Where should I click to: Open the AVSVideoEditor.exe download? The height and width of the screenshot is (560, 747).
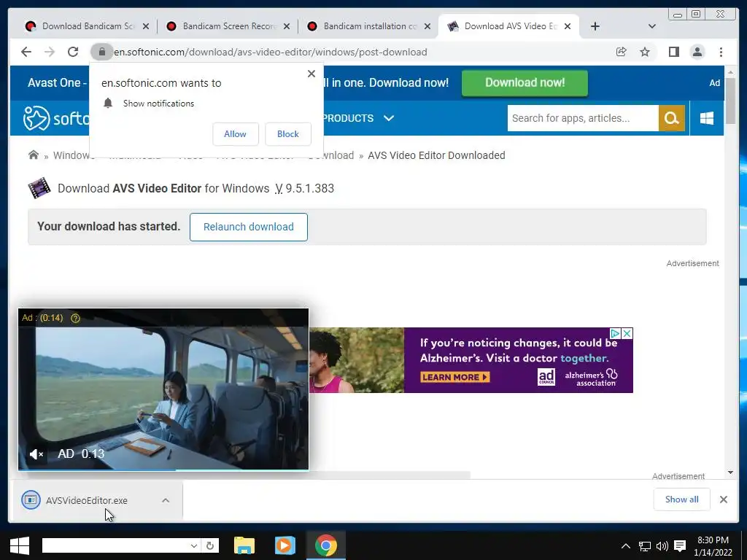click(87, 500)
